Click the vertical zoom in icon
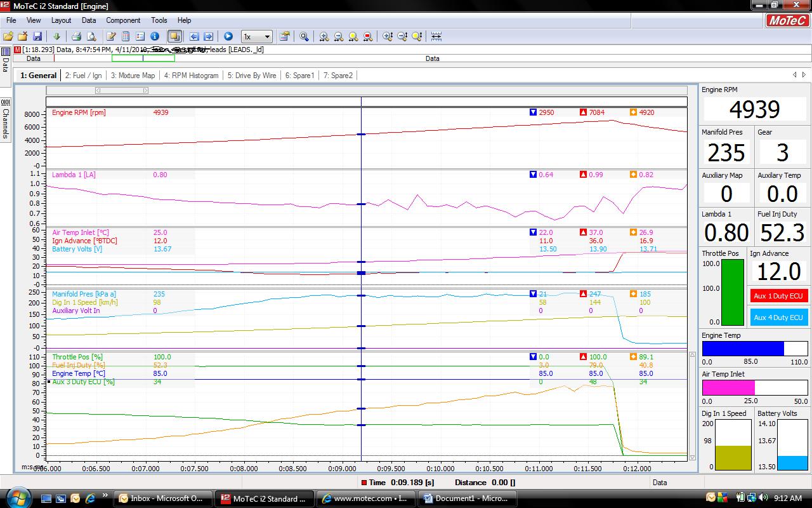Screen dimensions: 812x508 tap(388, 37)
